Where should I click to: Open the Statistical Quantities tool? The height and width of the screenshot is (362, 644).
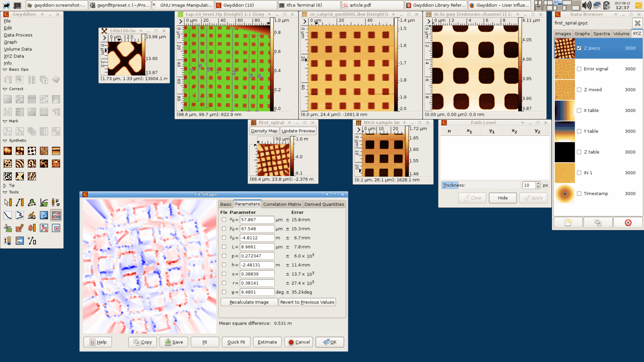click(x=56, y=202)
